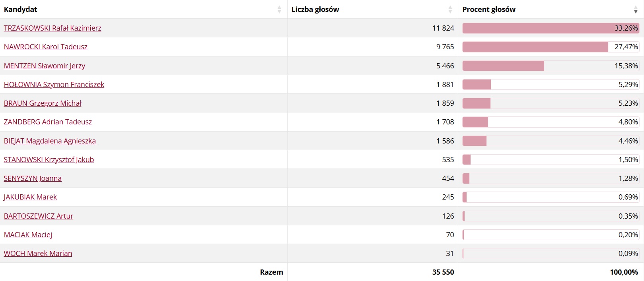This screenshot has width=644, height=281.
Task: Toggle Procent głosów sort arrow icon
Action: point(636,10)
